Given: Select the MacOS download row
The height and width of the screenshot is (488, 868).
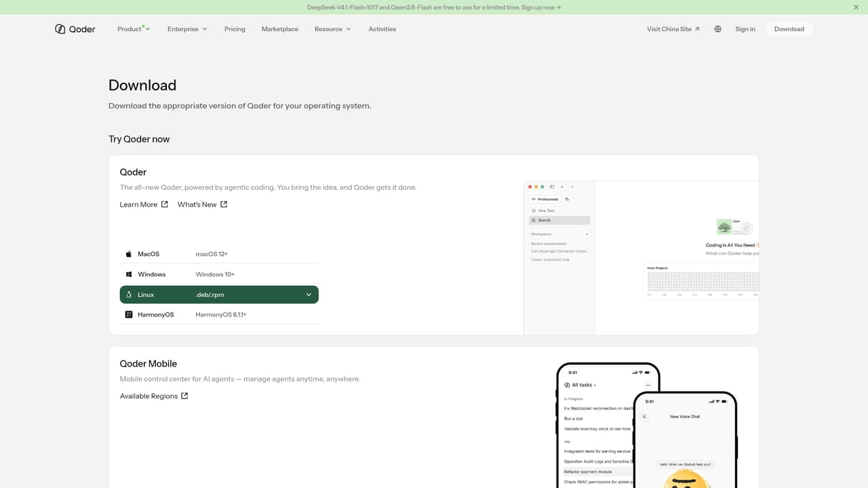Looking at the screenshot, I should 219,254.
